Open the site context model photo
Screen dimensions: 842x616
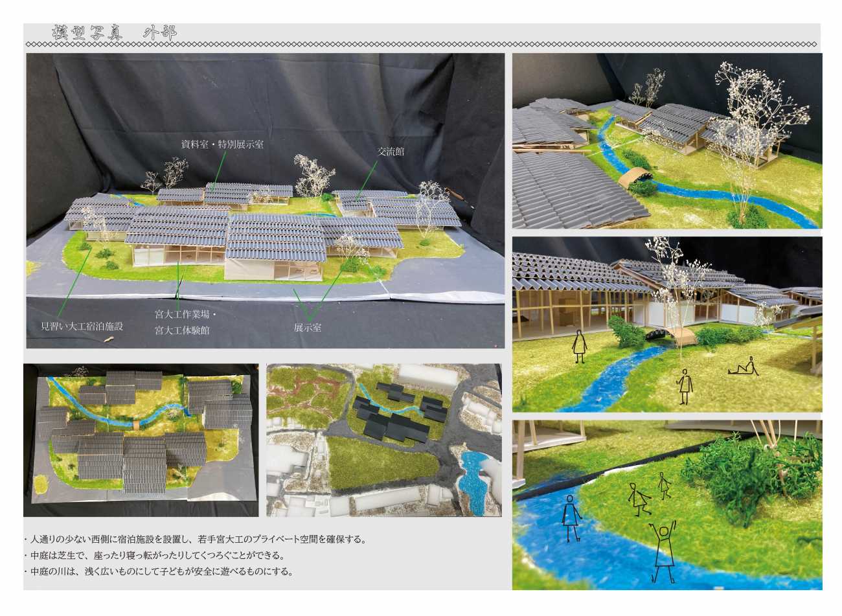pos(384,440)
